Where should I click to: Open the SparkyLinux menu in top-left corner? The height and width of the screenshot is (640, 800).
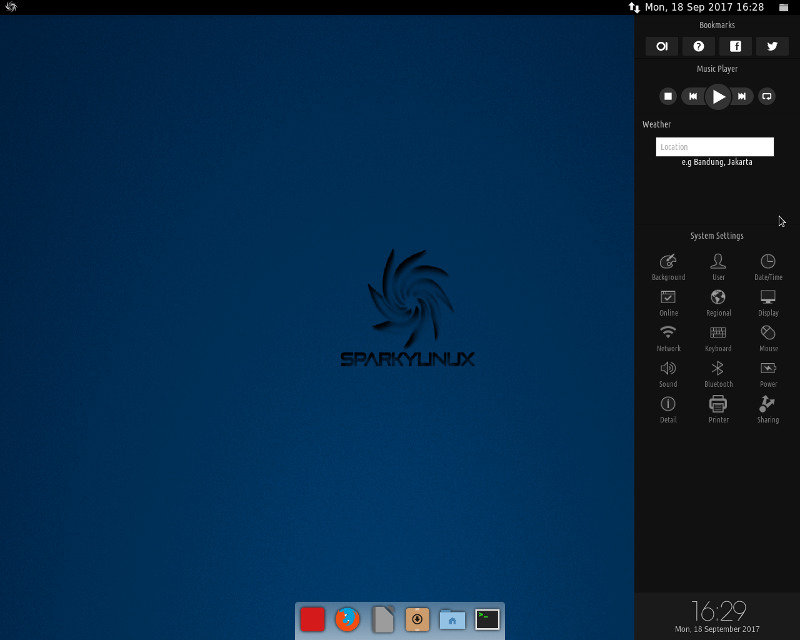point(11,7)
